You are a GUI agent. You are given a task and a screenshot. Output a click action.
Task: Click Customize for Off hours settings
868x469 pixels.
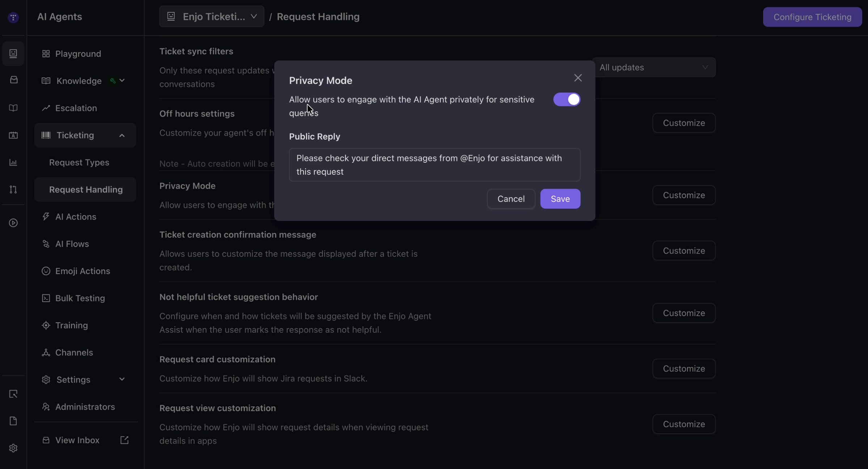coord(684,123)
